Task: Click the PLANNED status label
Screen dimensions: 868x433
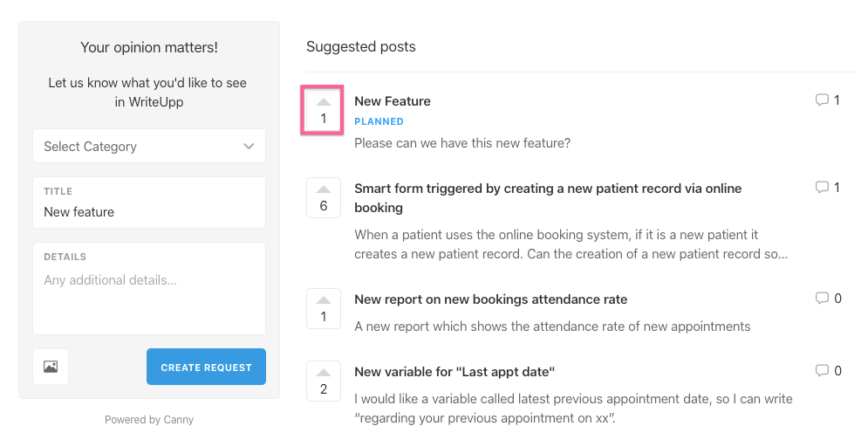Action: click(379, 122)
